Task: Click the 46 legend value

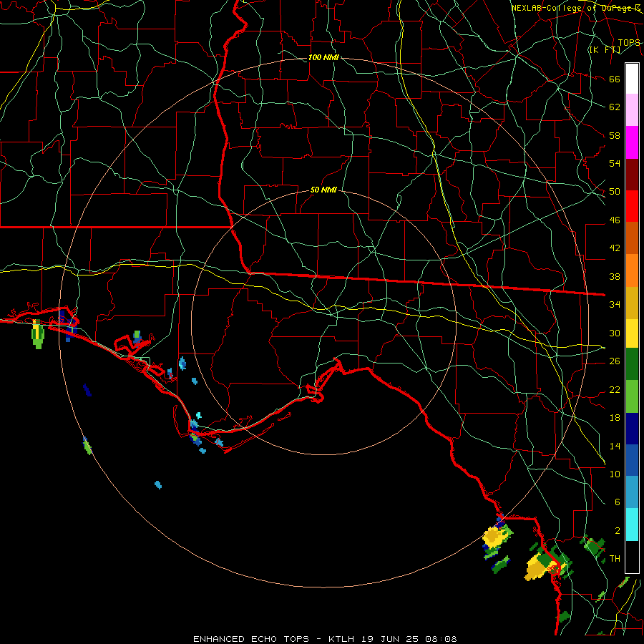Action: click(x=615, y=220)
